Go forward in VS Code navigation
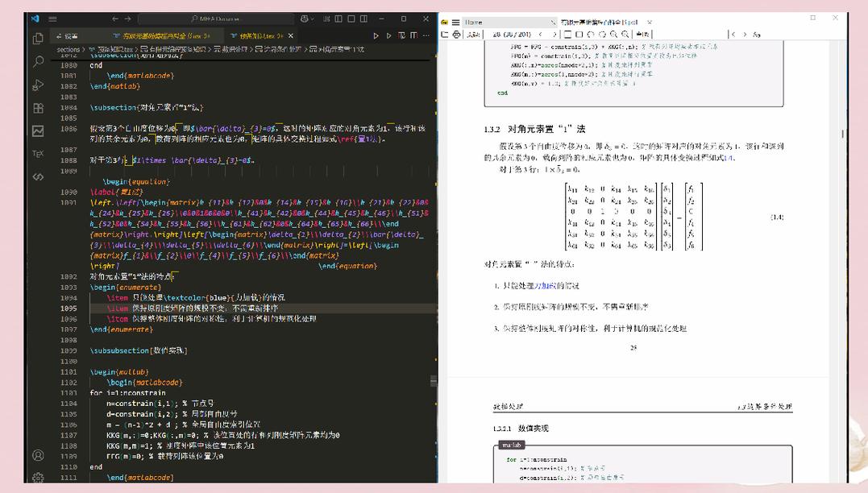The height and width of the screenshot is (493, 868). 128,19
